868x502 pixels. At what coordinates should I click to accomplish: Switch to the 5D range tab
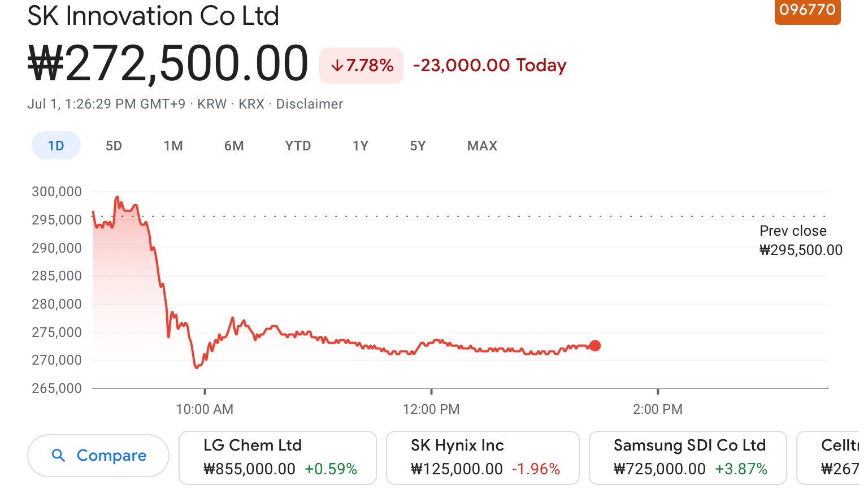[114, 146]
